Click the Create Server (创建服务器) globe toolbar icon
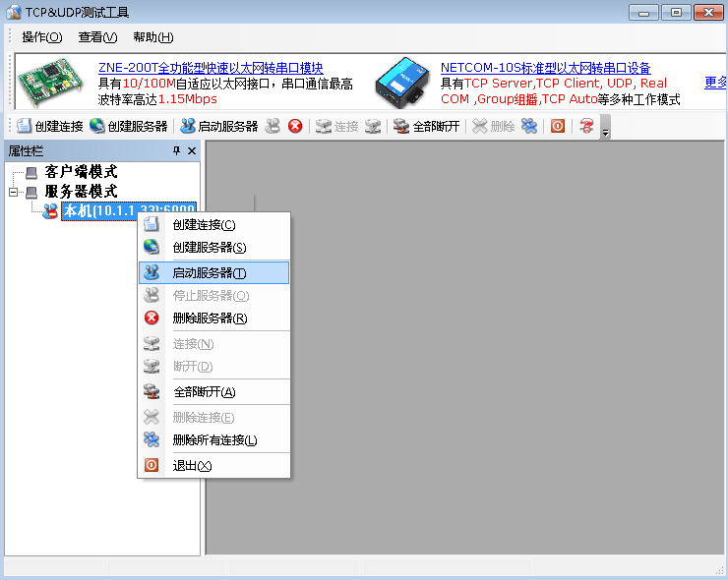 pyautogui.click(x=97, y=126)
